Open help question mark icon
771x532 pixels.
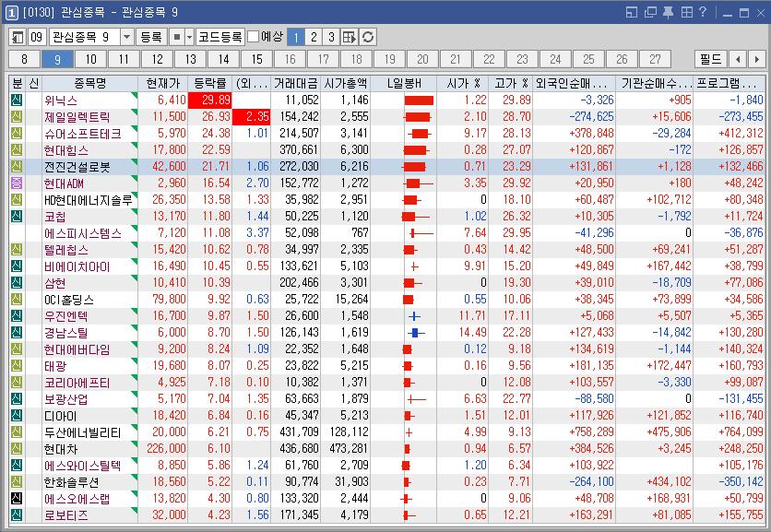[703, 12]
